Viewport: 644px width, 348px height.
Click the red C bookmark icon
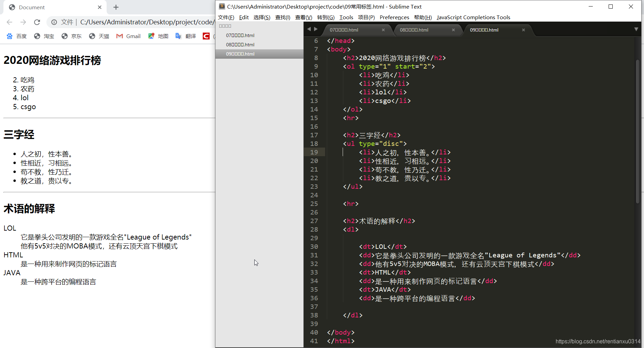pos(206,36)
